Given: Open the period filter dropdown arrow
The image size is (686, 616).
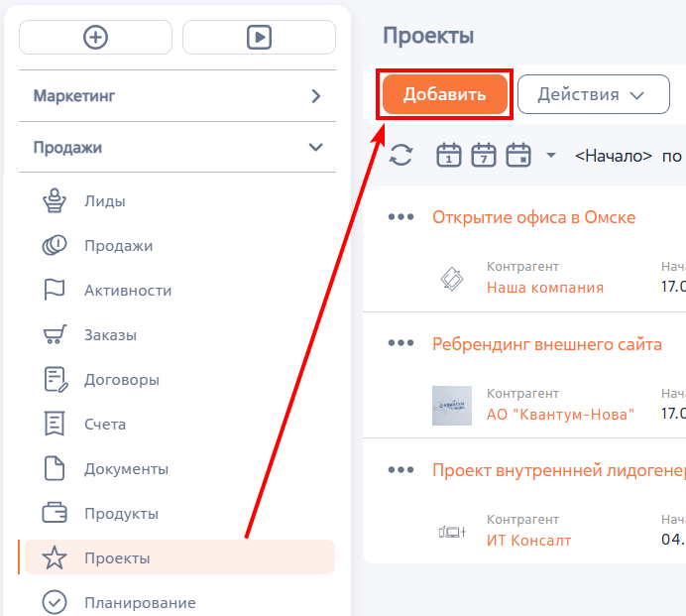Looking at the screenshot, I should click(551, 155).
